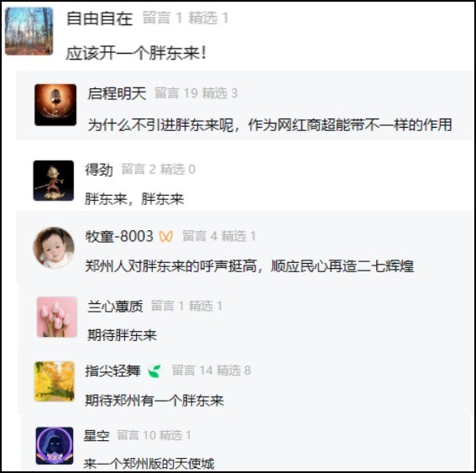This screenshot has height=473, width=476.
Task: Open 启程明天's dark orange avatar
Action: [x=55, y=105]
